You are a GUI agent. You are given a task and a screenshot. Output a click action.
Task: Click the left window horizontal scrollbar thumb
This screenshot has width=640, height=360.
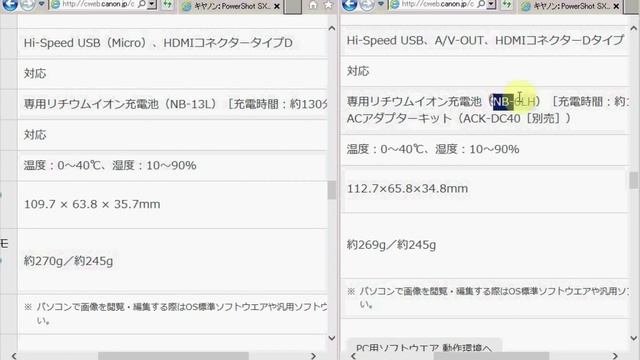point(173,356)
